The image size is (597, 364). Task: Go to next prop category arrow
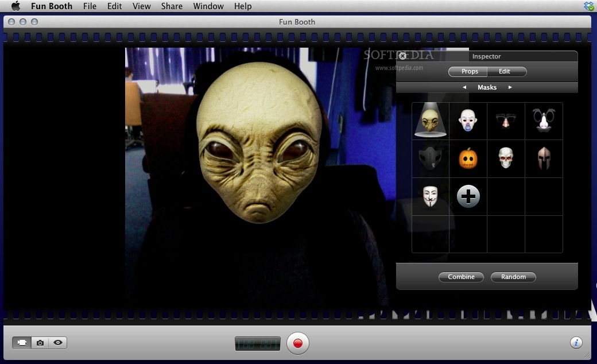(x=510, y=87)
